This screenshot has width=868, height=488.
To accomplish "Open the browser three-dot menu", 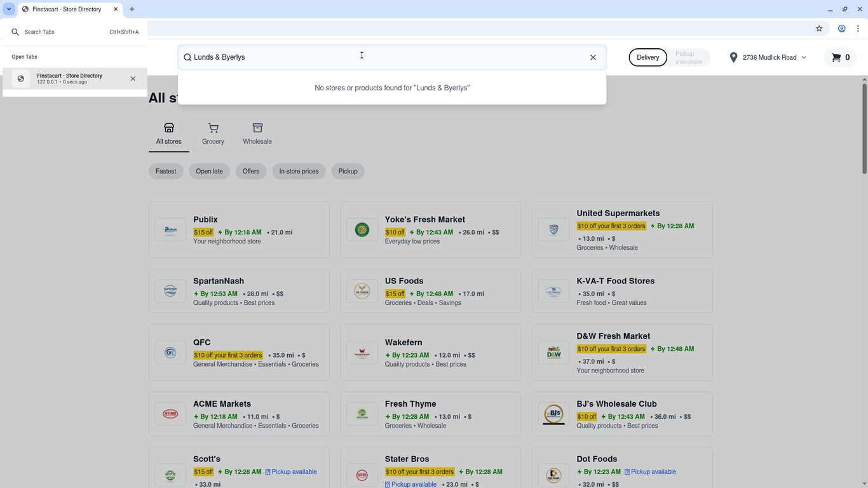I will point(858,29).
